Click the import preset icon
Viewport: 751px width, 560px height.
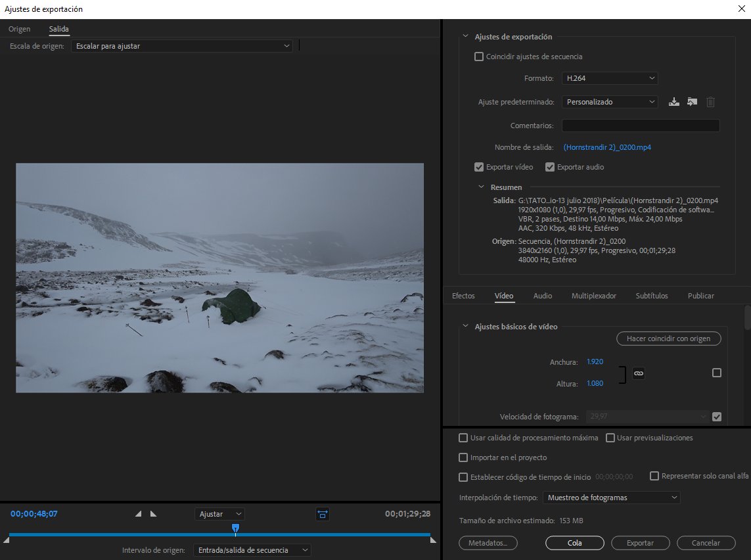point(692,102)
